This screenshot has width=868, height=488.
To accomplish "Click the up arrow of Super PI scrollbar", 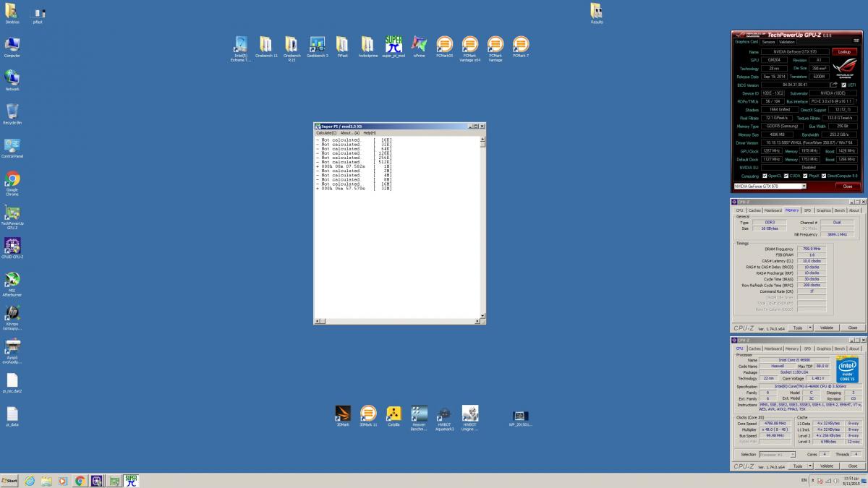I will [x=482, y=140].
